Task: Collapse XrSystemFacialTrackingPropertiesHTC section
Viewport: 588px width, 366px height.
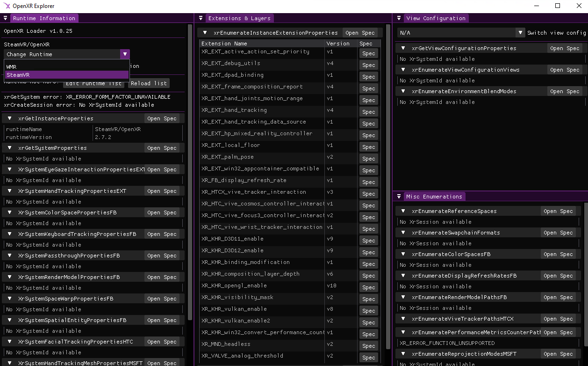Action: coord(9,342)
